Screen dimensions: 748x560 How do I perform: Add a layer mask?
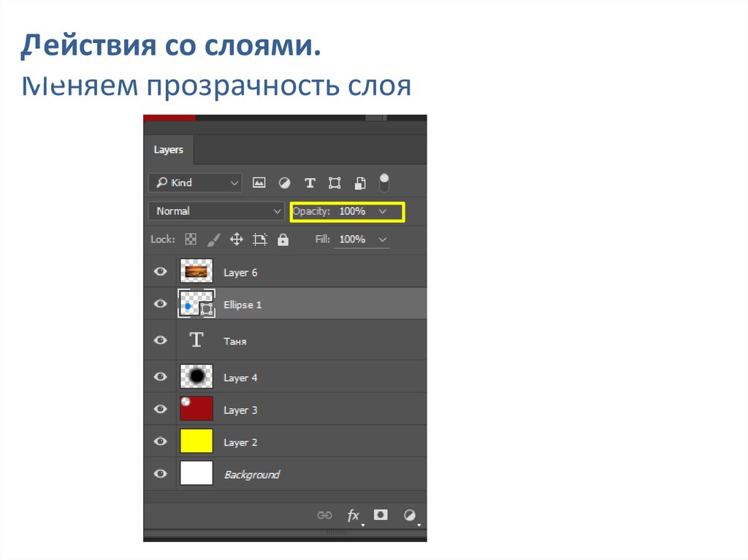pos(381,515)
